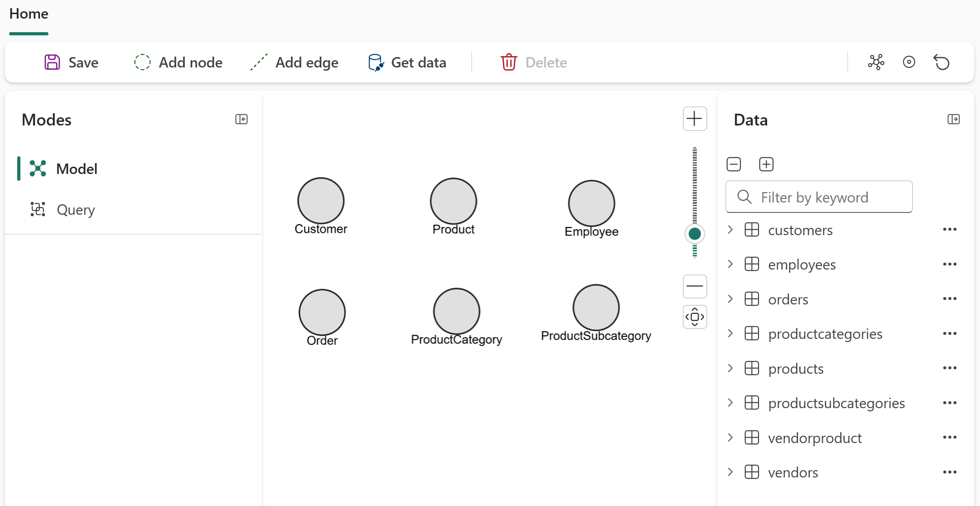Click the circular target icon in toolbar

coord(909,62)
